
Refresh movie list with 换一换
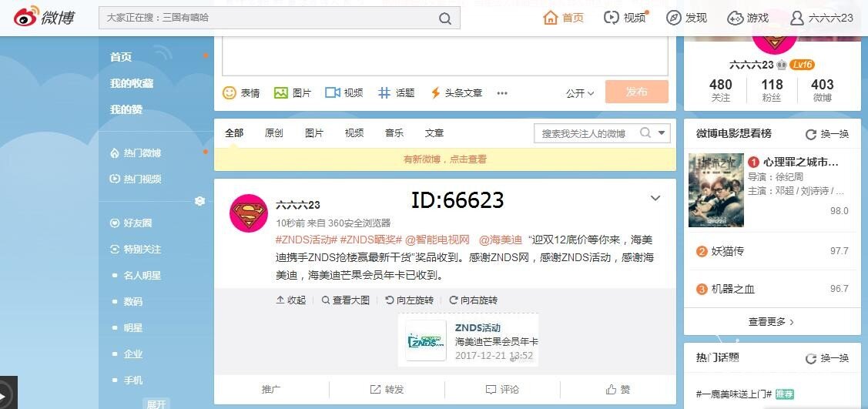[x=827, y=134]
